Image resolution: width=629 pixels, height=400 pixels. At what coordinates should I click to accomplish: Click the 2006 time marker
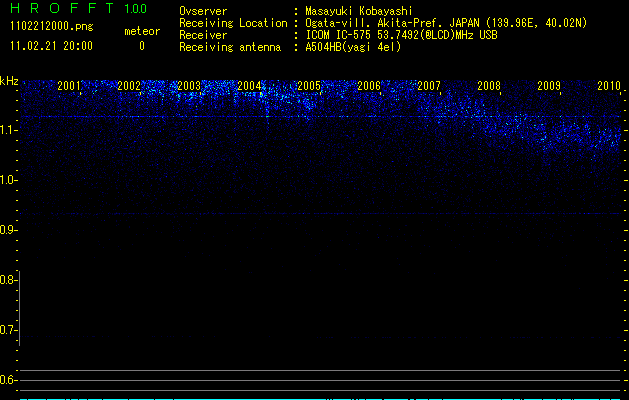point(369,85)
